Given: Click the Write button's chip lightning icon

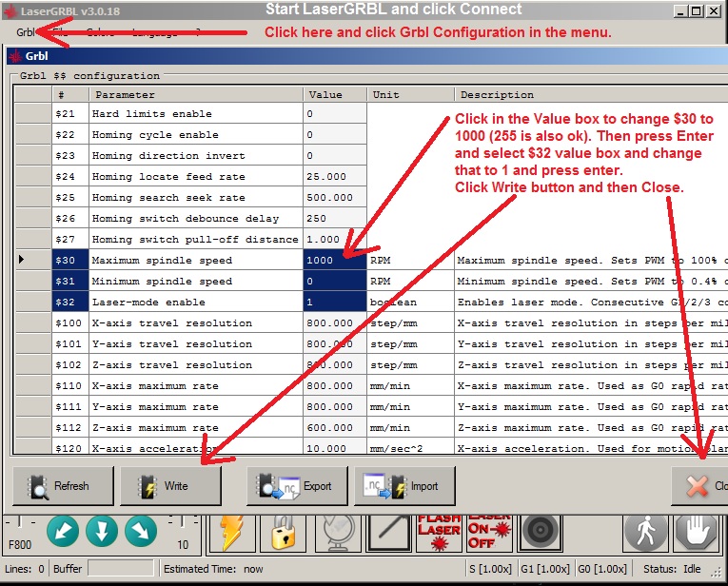Looking at the screenshot, I should [x=148, y=486].
